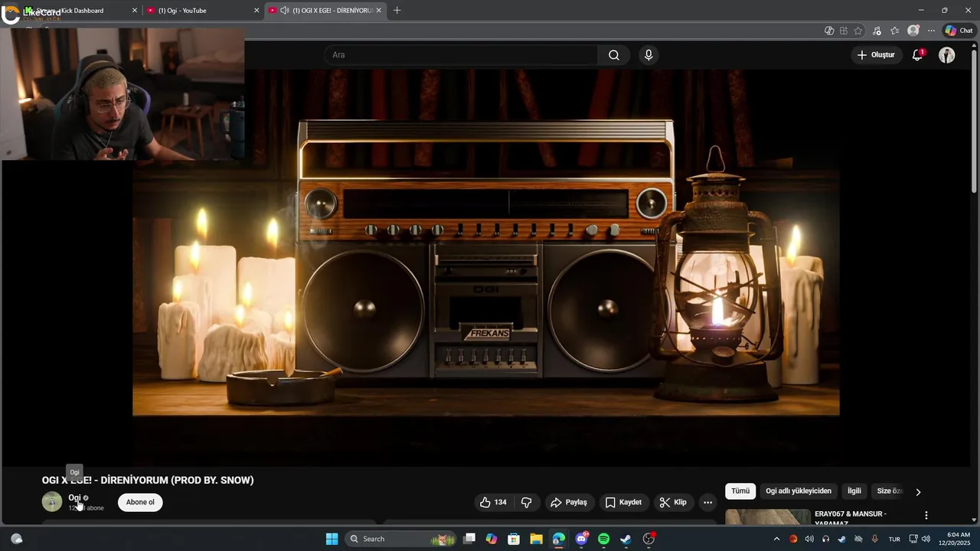Select the Tümü filter chip
This screenshot has height=551, width=980.
coord(740,491)
